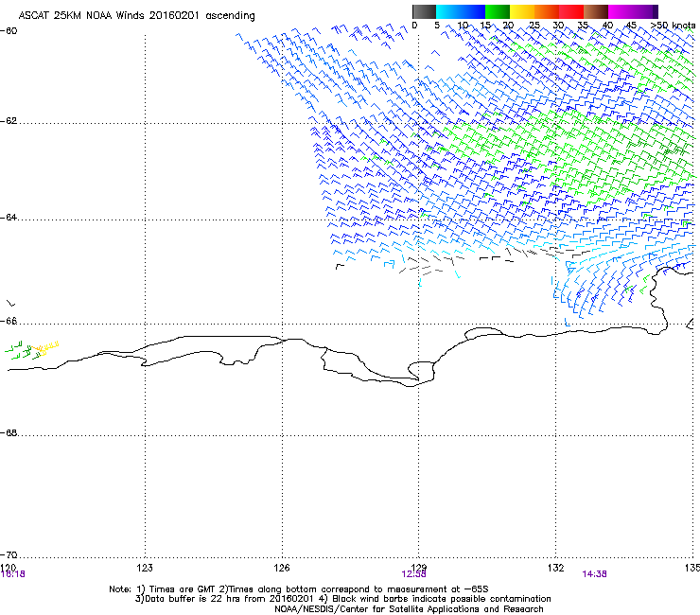The height and width of the screenshot is (615, 700).
Task: Click the 'NOAA/NESDIS/Center for Satellite Applications and Research' credit
Action: 409,609
